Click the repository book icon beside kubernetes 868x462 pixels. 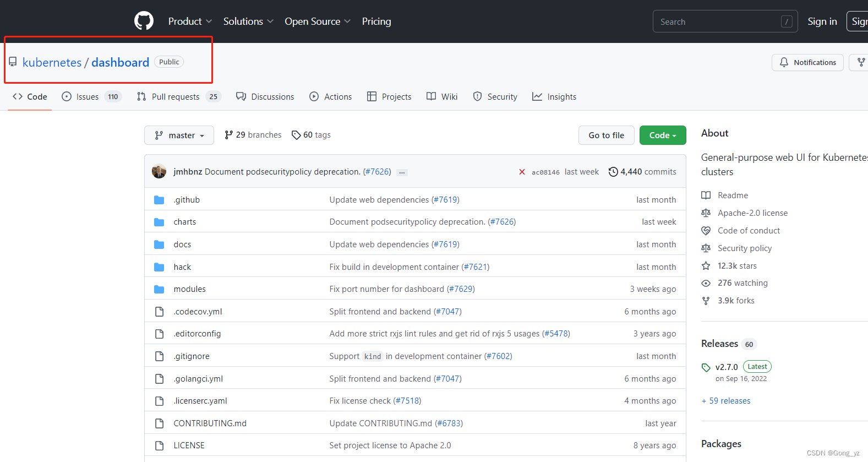[13, 62]
